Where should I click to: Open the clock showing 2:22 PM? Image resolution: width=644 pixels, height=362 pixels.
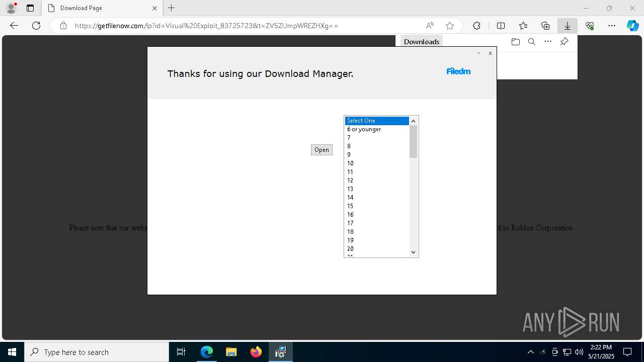click(601, 351)
